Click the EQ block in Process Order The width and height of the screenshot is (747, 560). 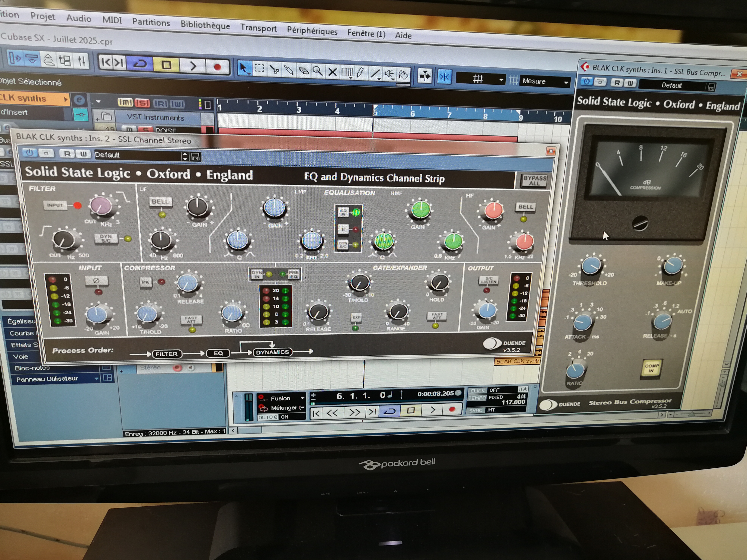[218, 353]
